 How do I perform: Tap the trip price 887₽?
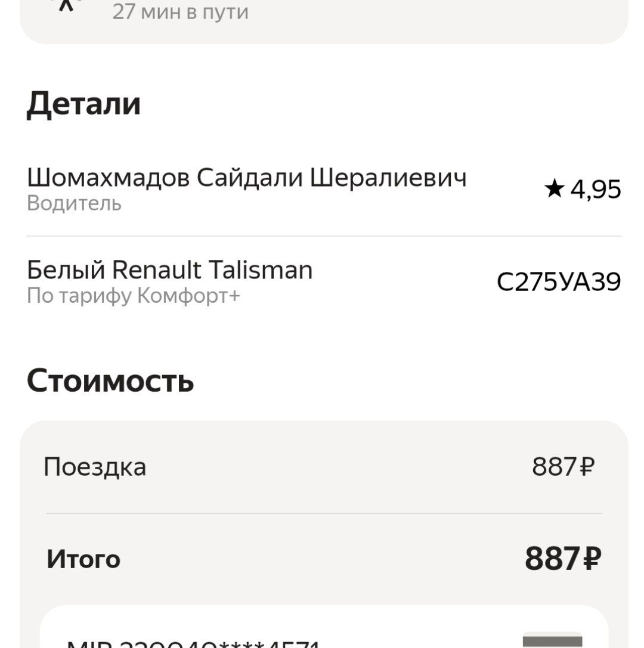tap(563, 467)
